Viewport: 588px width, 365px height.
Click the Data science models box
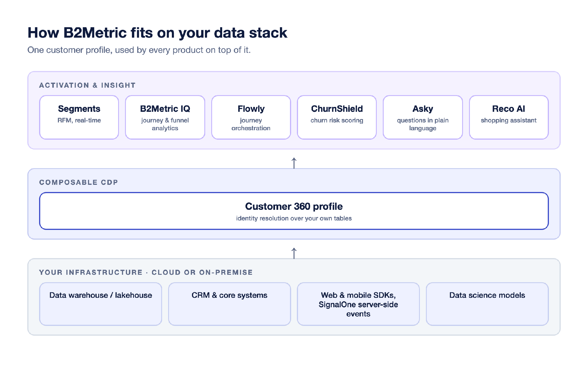[487, 304]
